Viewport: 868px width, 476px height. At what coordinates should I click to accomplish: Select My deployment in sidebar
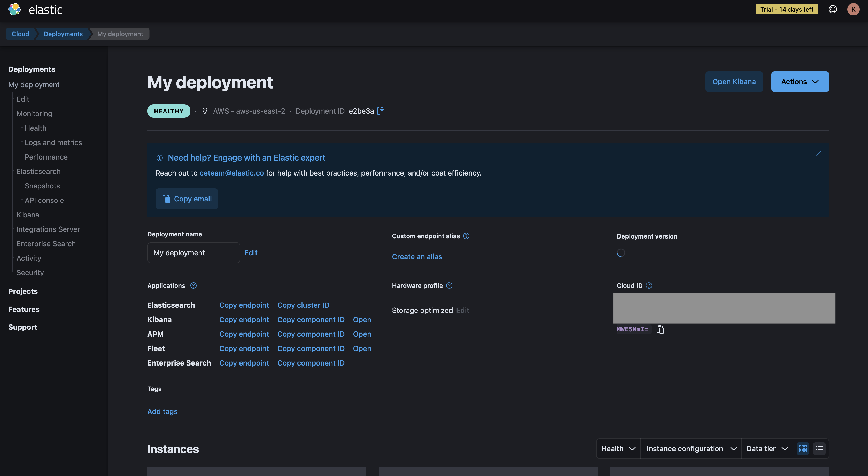[34, 85]
